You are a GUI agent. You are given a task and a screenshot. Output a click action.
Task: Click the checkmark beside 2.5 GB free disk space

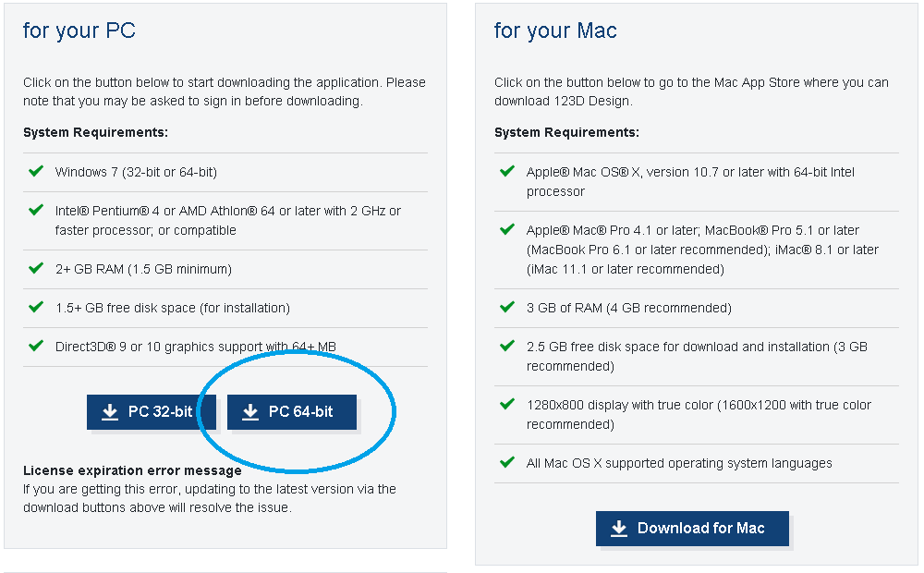point(507,346)
